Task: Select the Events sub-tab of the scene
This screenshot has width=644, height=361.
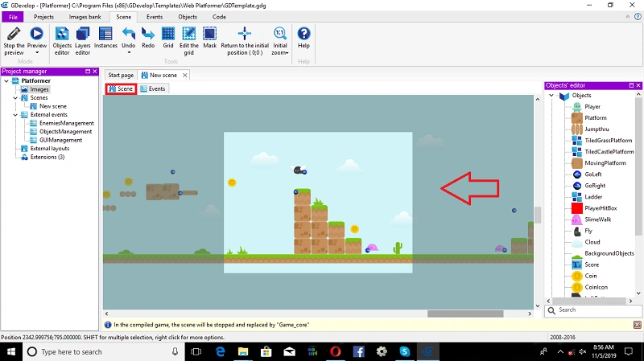Action: point(153,88)
